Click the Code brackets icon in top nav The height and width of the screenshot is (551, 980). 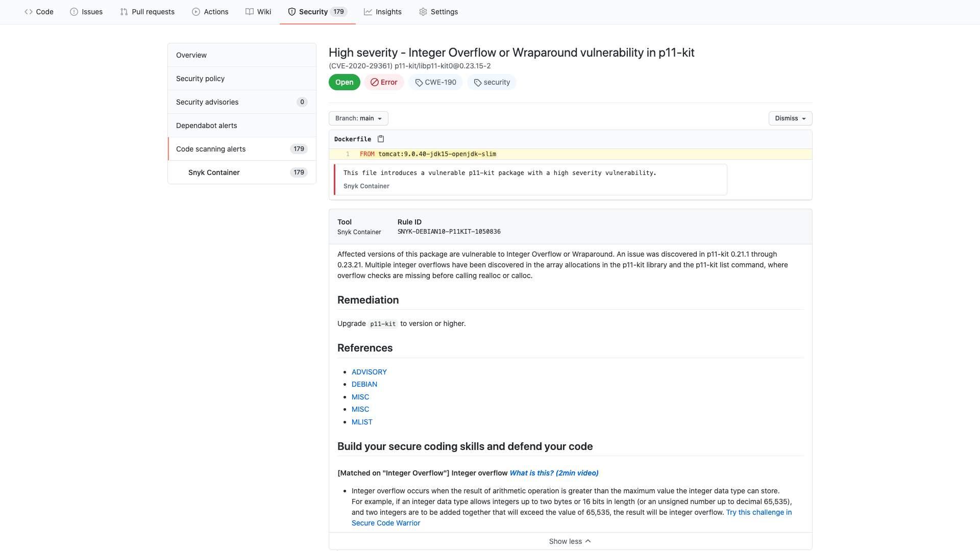pyautogui.click(x=29, y=11)
